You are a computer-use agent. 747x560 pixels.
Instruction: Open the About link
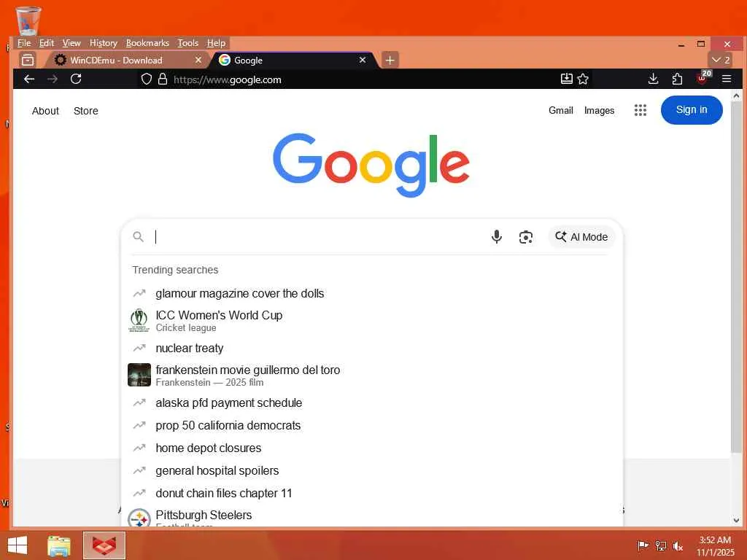click(x=45, y=111)
